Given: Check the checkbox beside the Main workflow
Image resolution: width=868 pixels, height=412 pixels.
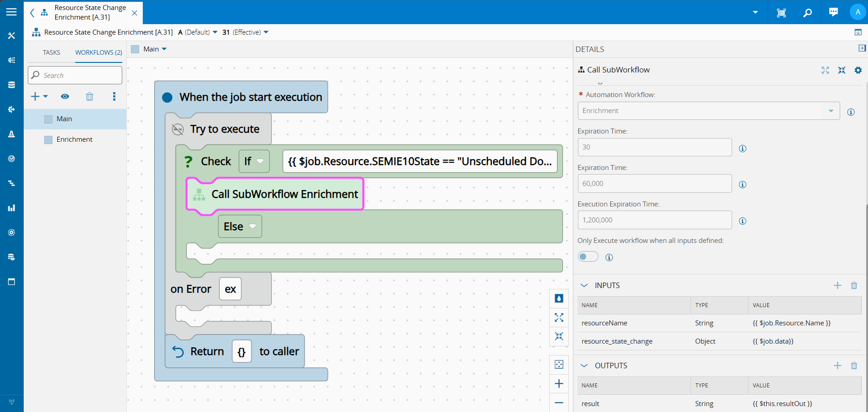Looking at the screenshot, I should 48,118.
